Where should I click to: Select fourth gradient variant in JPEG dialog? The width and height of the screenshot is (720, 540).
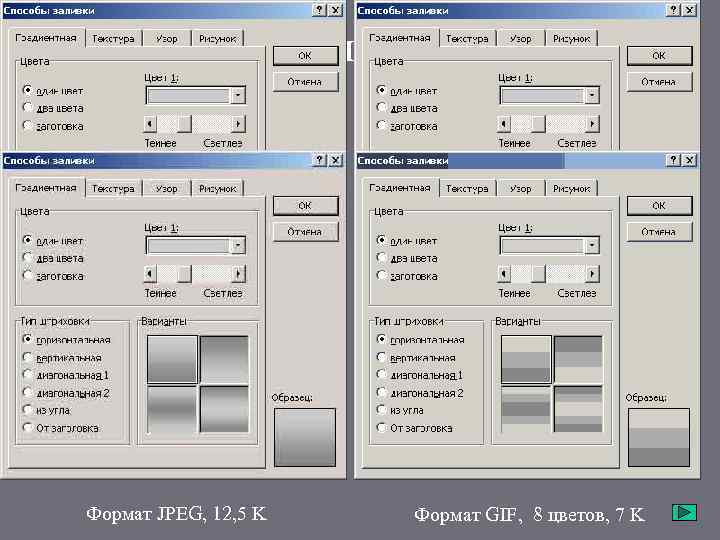[224, 409]
